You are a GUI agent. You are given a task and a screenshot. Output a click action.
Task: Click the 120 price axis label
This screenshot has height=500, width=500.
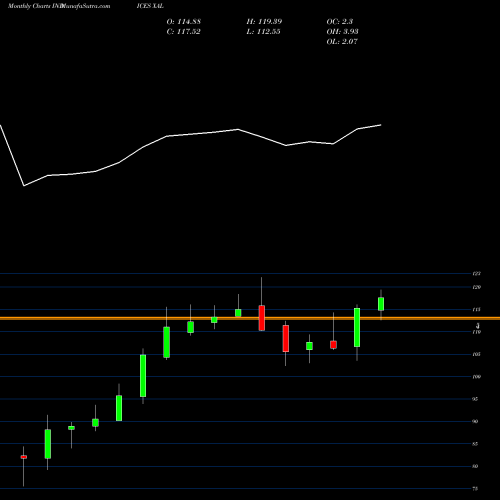coord(477,287)
